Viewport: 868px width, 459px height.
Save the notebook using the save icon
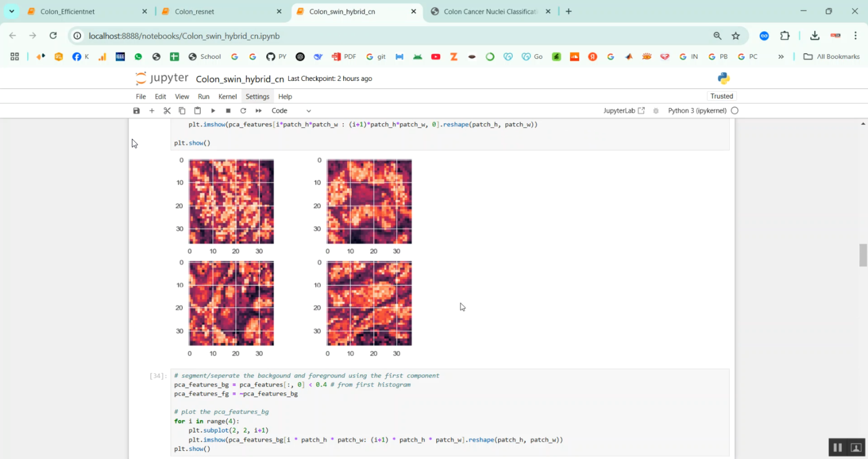(136, 110)
